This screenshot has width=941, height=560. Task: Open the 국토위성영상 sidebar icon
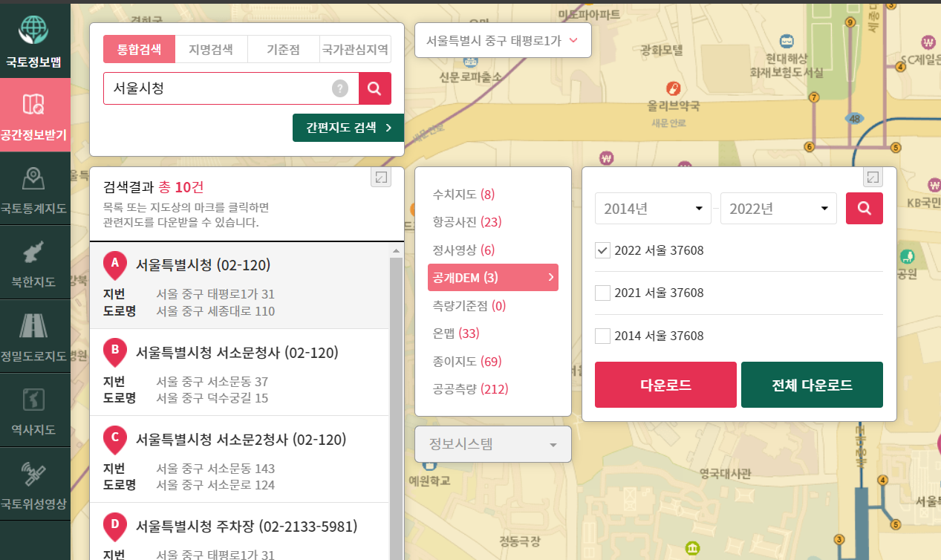[x=34, y=481]
